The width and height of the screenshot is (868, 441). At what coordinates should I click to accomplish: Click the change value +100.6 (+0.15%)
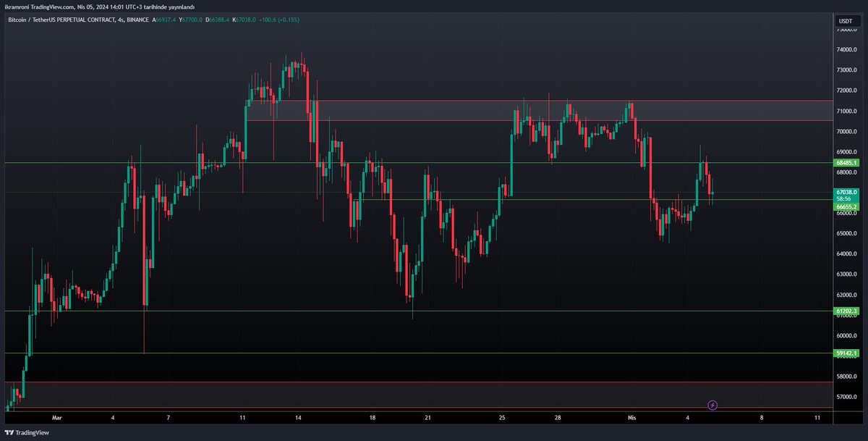click(278, 20)
